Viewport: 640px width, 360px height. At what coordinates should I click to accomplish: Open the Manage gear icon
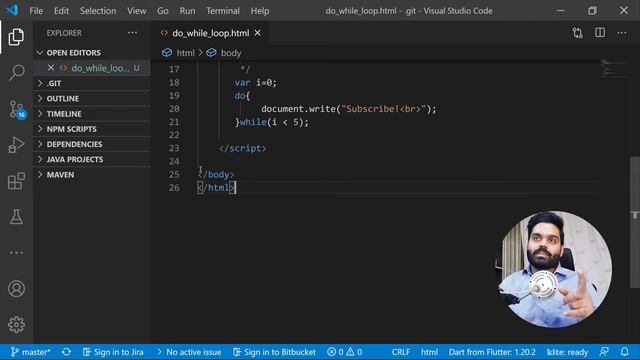coord(16,324)
